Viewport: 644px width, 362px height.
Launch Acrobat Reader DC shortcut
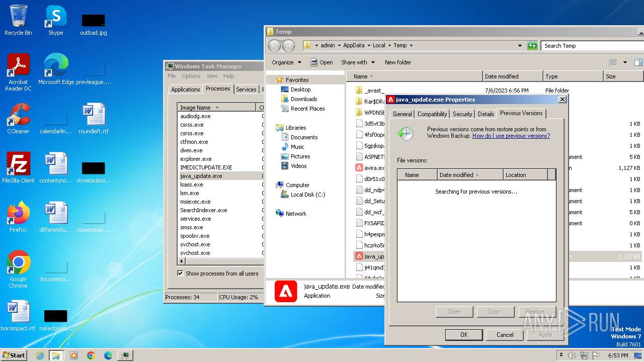coord(18,72)
